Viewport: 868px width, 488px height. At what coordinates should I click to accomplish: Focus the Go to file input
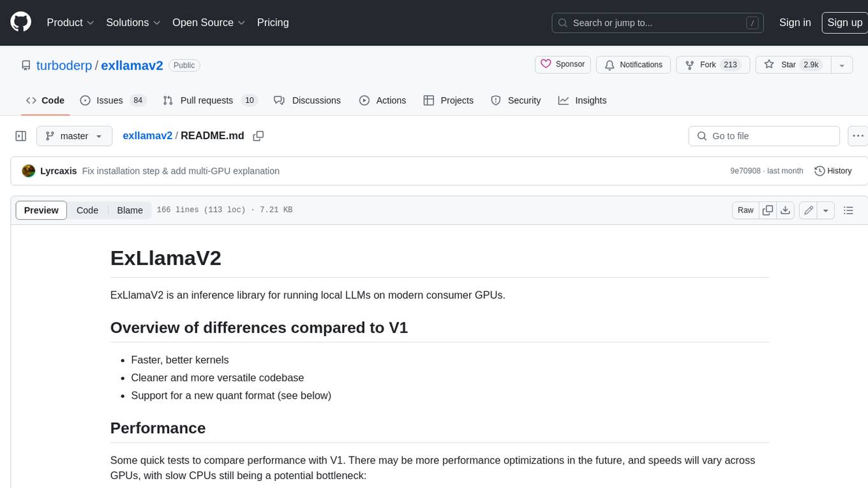[x=764, y=136]
